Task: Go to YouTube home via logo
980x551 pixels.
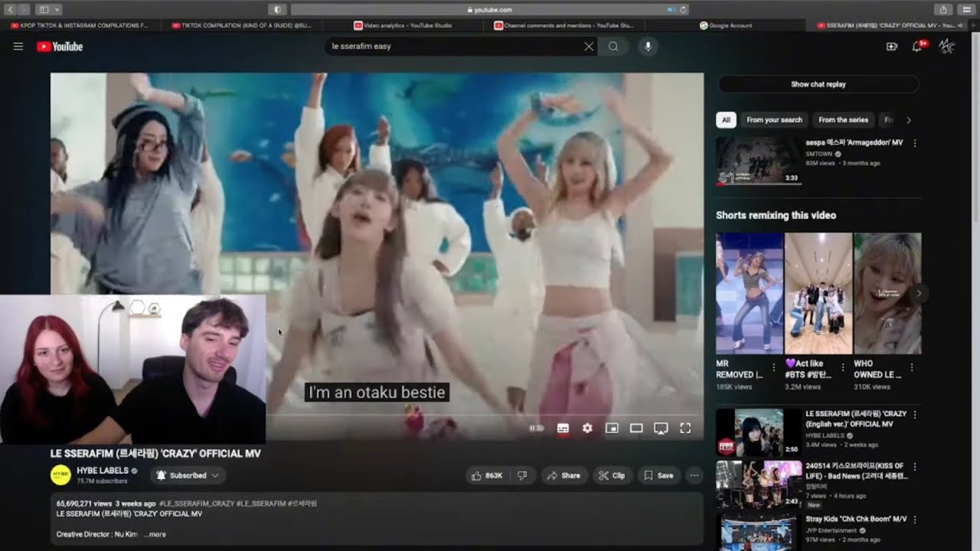Action: pyautogui.click(x=60, y=47)
